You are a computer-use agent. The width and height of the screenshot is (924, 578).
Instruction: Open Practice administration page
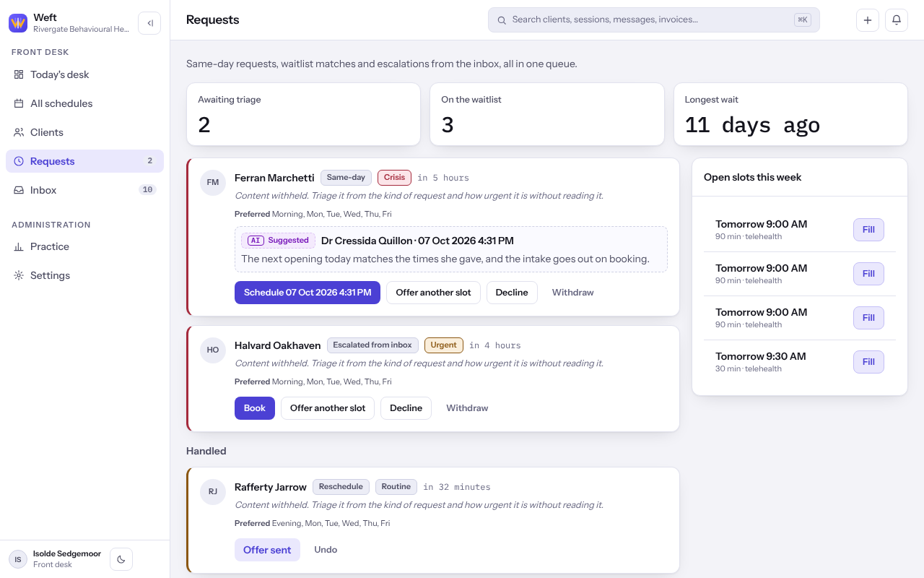click(84, 246)
